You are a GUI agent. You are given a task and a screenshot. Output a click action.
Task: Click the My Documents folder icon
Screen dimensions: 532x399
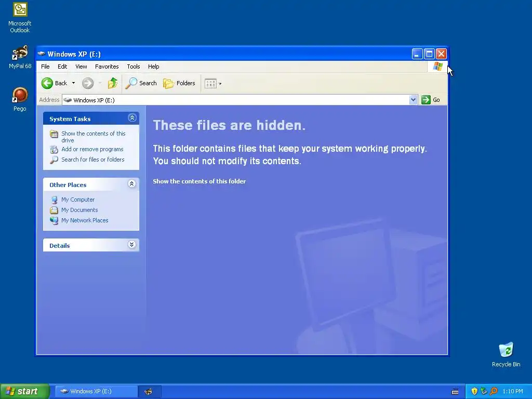coord(54,210)
